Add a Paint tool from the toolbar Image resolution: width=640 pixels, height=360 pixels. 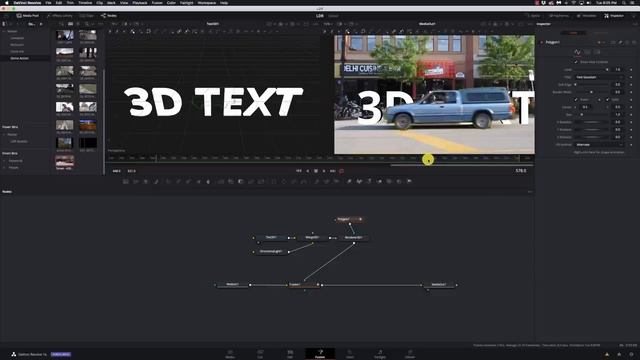(156, 181)
